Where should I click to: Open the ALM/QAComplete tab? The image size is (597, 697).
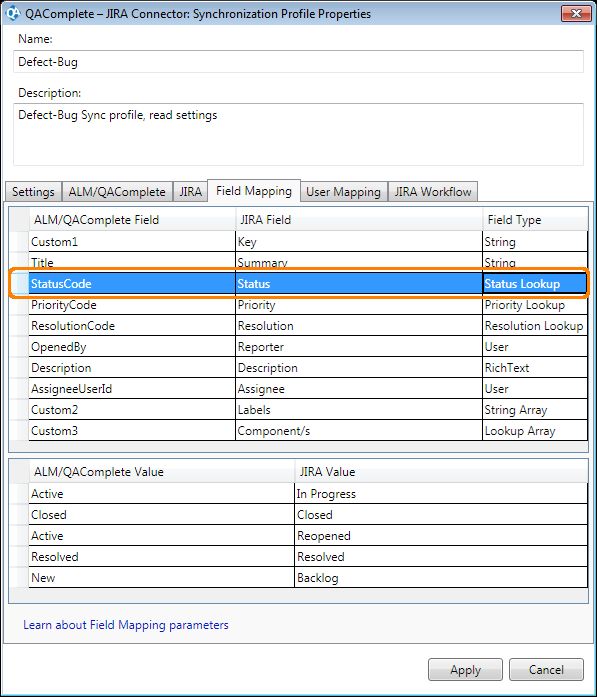click(x=117, y=192)
